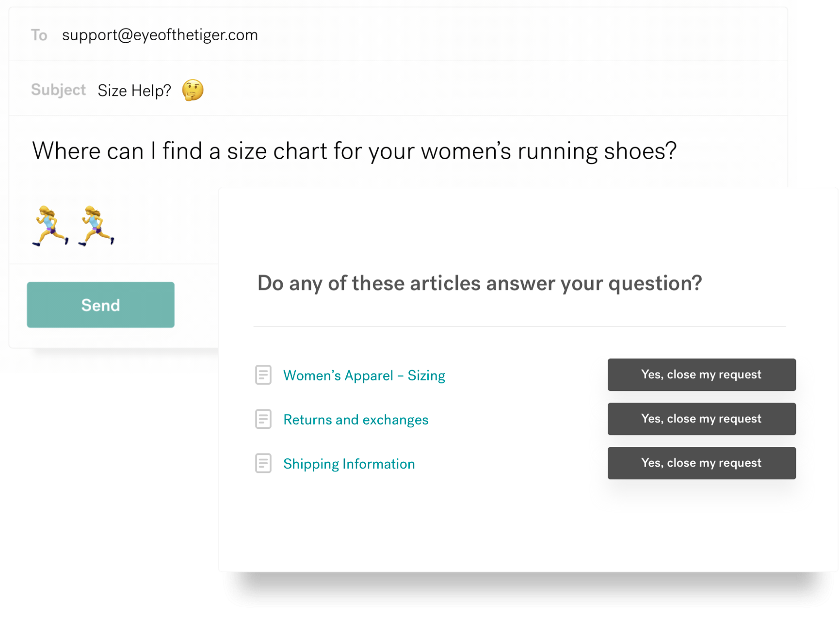Open the Women's Apparel – Sizing article
The height and width of the screenshot is (617, 840).
pos(364,375)
